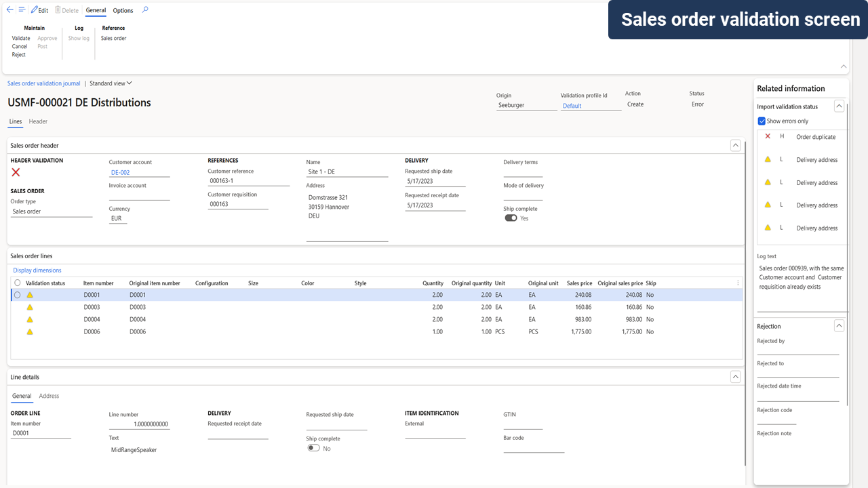Viewport: 868px width, 488px height.
Task: Select all rows via header radio button
Action: tap(18, 283)
